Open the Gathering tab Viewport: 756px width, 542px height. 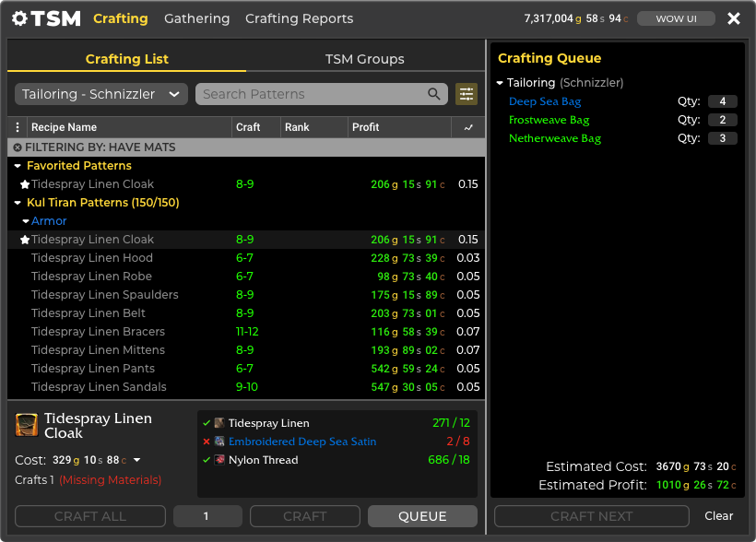196,18
